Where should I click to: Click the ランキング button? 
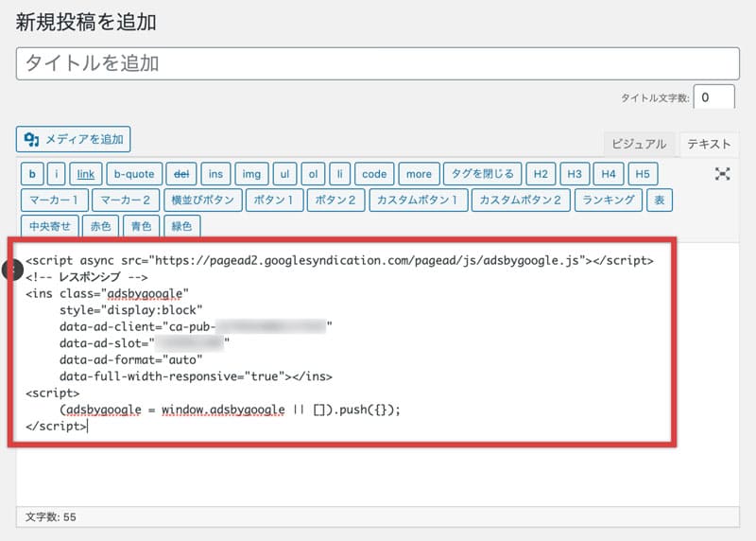coord(609,200)
